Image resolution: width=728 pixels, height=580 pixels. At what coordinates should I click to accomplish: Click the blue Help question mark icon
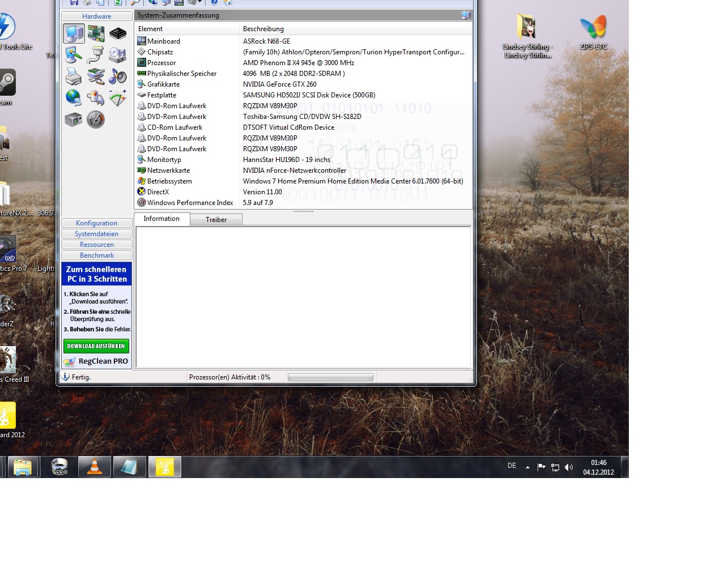pyautogui.click(x=214, y=2)
